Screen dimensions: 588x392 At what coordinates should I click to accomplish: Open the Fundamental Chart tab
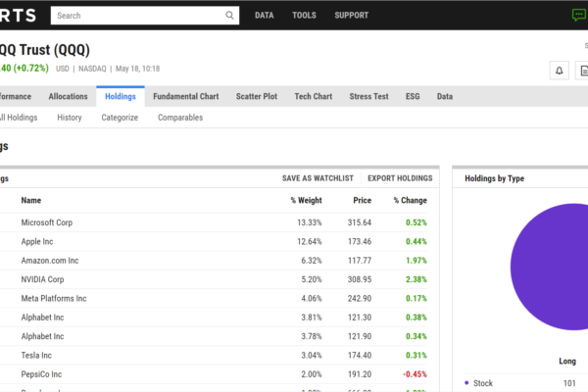click(x=185, y=96)
